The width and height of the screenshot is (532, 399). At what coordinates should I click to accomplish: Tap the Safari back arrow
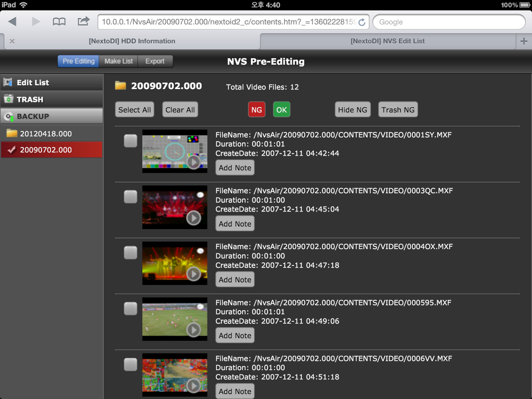coord(12,22)
